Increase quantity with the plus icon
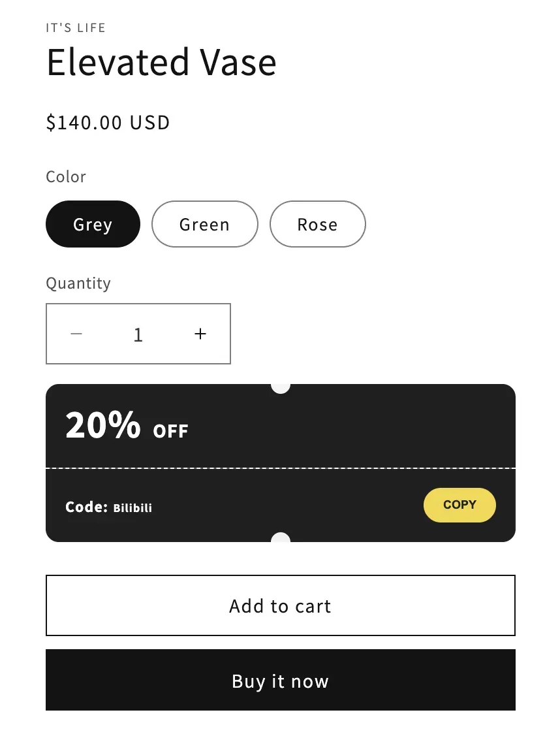This screenshot has width=560, height=738. coord(200,334)
